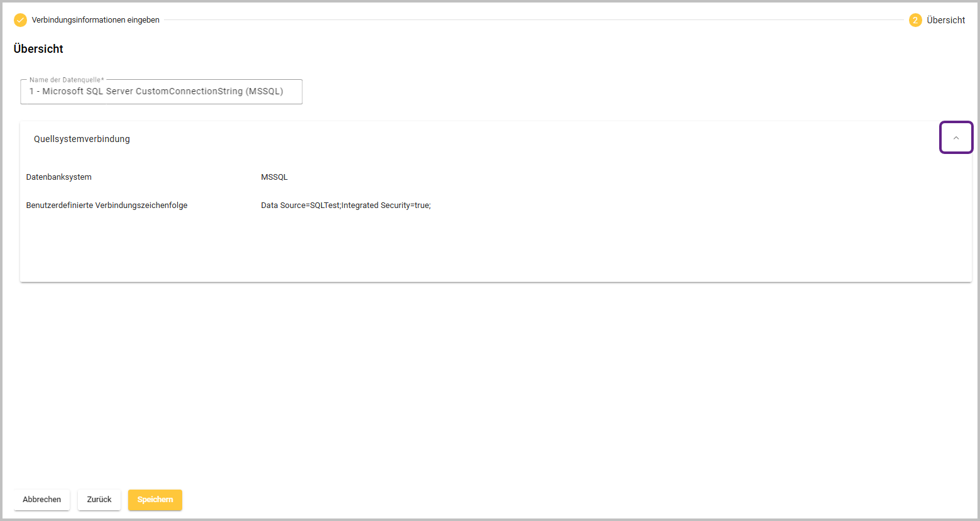Save the data source with Speichern
Image resolution: width=980 pixels, height=521 pixels.
click(155, 500)
